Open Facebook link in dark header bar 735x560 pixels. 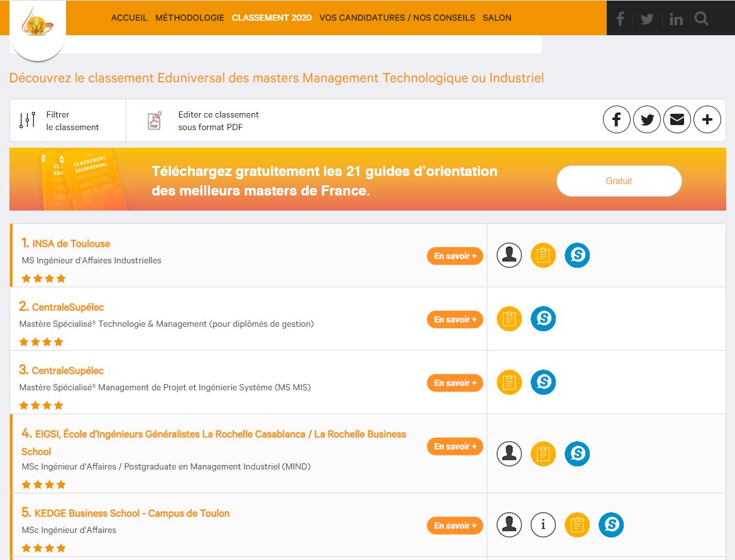tap(620, 19)
